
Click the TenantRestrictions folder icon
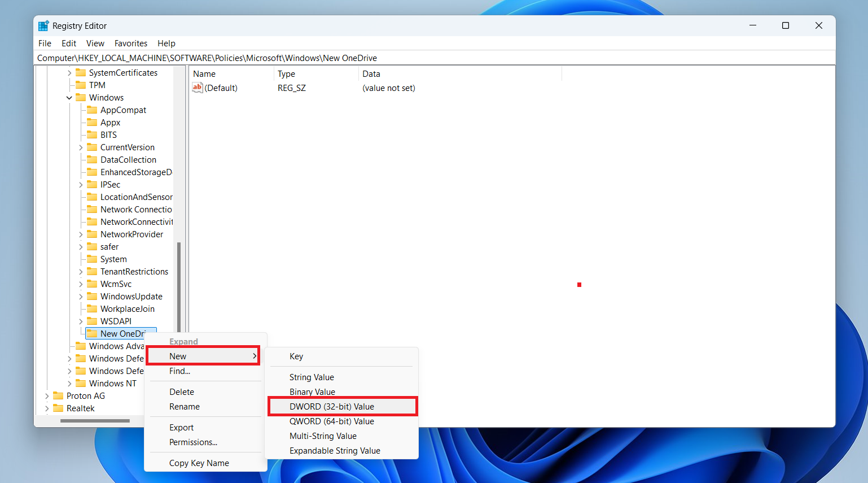click(92, 271)
